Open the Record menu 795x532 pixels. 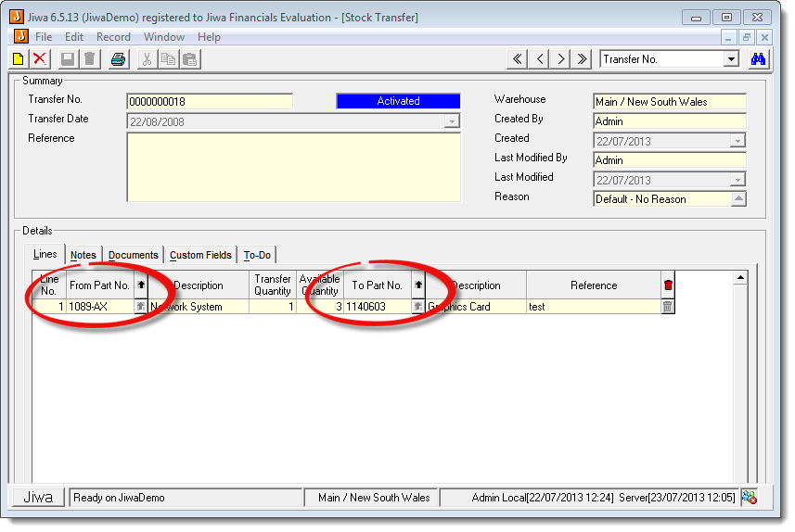coord(113,37)
